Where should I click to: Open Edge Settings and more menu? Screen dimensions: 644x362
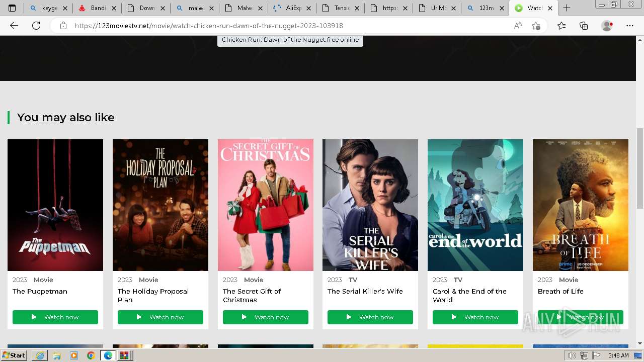(630, 26)
